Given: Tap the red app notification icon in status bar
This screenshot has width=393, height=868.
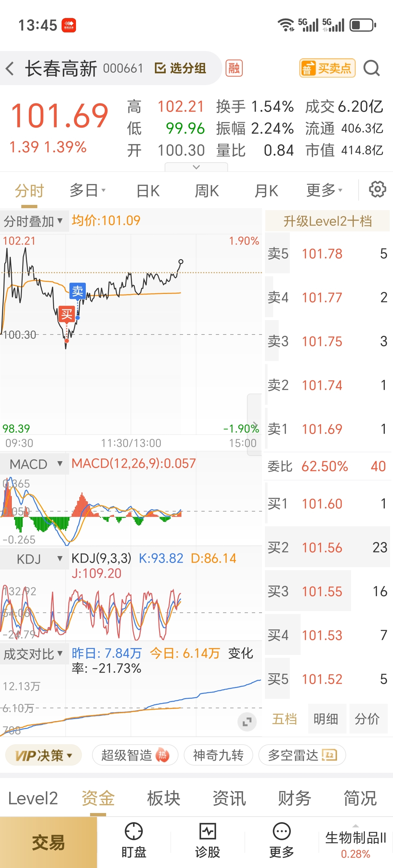Looking at the screenshot, I should point(69,25).
